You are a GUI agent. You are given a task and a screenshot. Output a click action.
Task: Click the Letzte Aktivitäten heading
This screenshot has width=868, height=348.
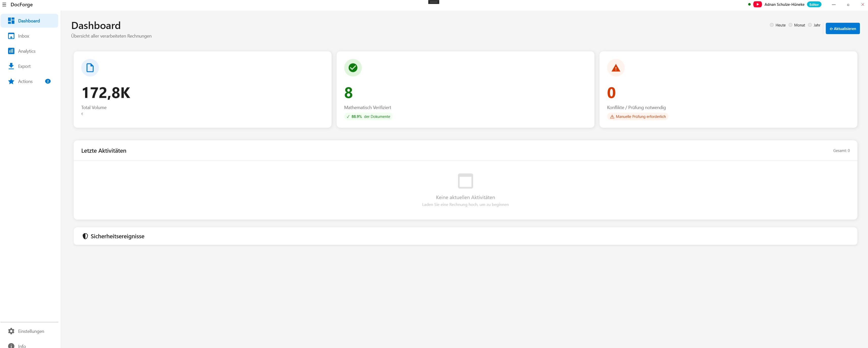[x=104, y=151]
